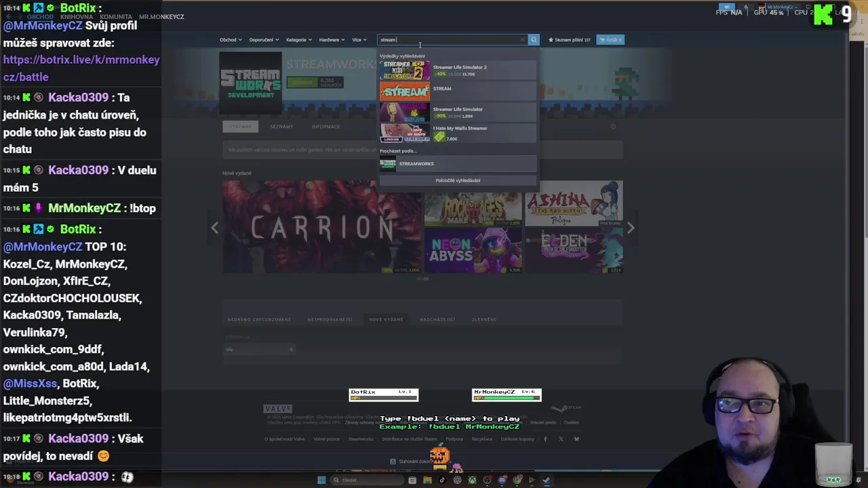Screen dimensions: 868x488
Task: Open Pokročilé vyhledávání advanced search
Action: click(x=458, y=180)
